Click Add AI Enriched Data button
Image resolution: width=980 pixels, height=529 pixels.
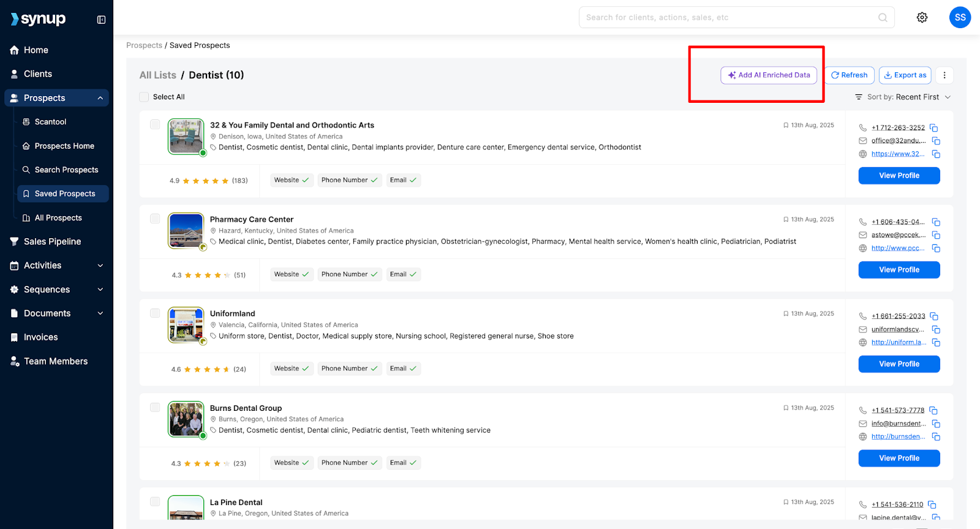769,75
